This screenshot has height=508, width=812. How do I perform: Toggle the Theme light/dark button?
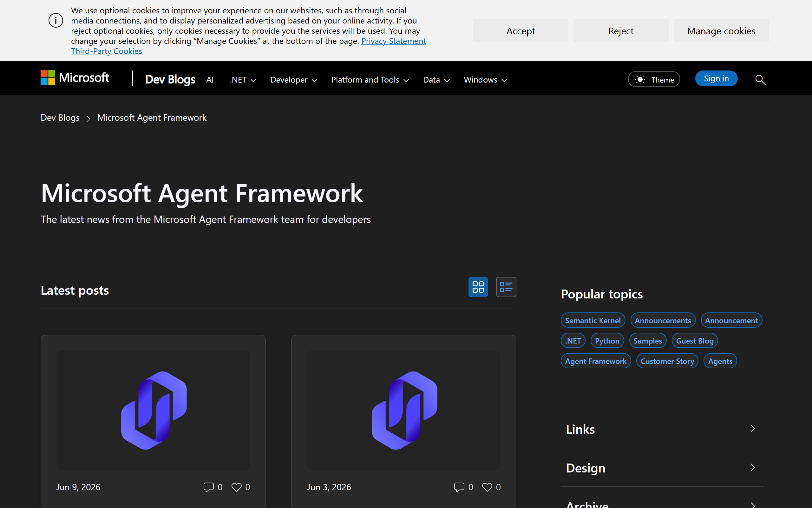[654, 79]
